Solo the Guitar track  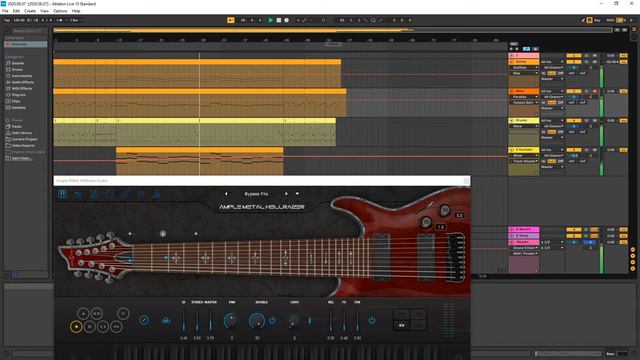[x=587, y=62]
